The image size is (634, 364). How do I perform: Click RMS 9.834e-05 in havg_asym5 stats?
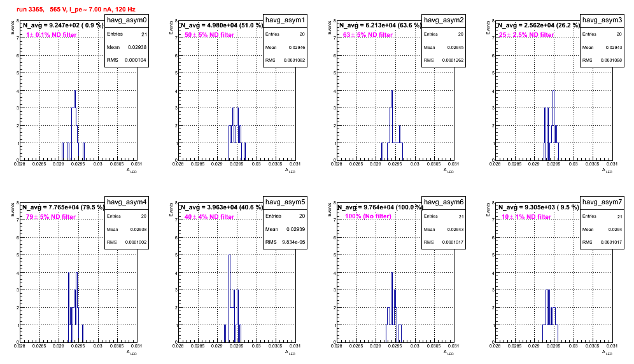tap(285, 242)
